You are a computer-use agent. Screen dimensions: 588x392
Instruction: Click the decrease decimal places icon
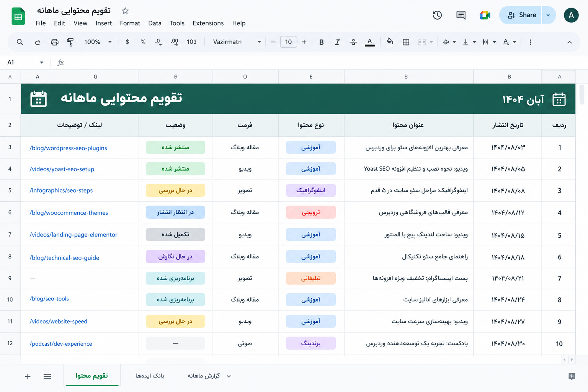tap(158, 42)
